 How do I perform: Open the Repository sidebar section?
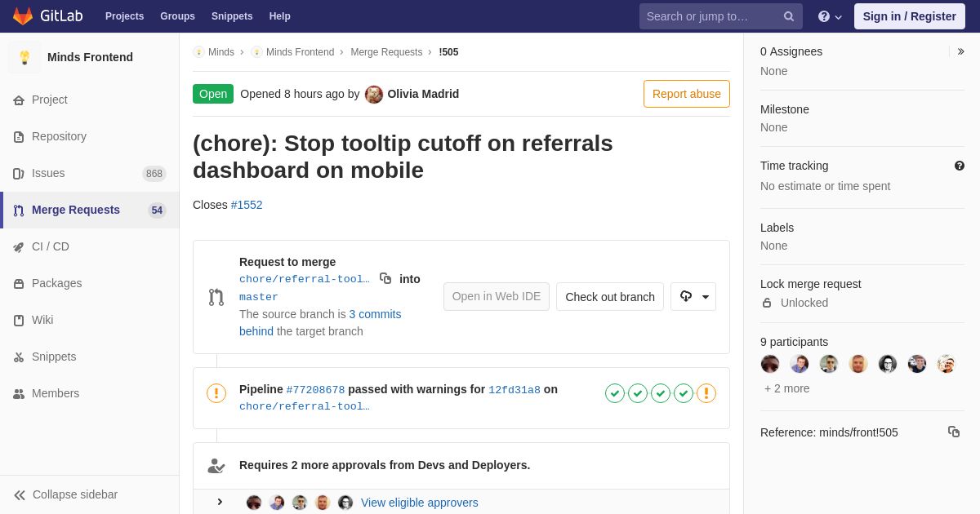(90, 136)
